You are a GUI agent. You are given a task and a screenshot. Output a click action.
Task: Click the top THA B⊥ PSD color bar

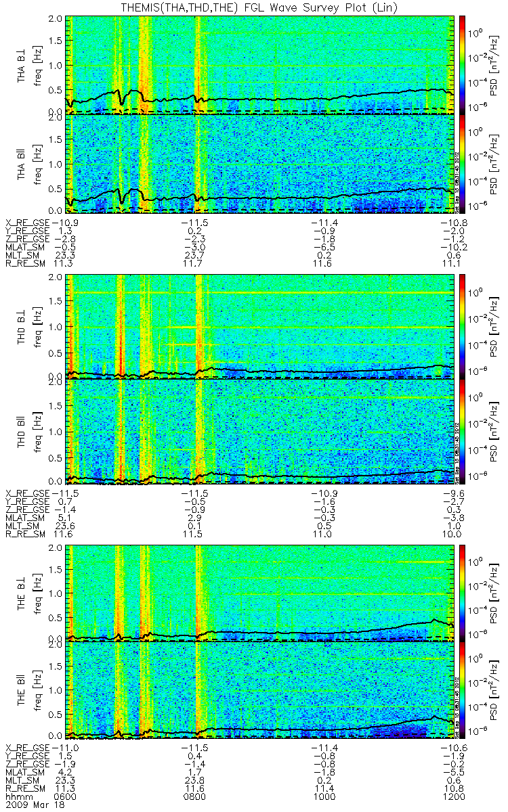[463, 64]
